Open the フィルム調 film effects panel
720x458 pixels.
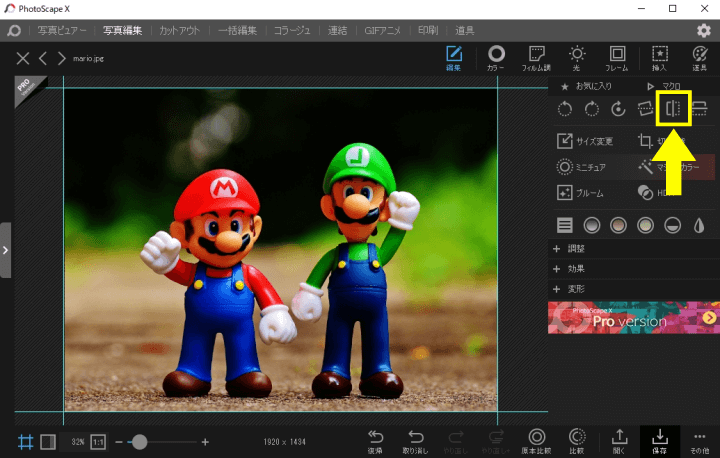536,58
